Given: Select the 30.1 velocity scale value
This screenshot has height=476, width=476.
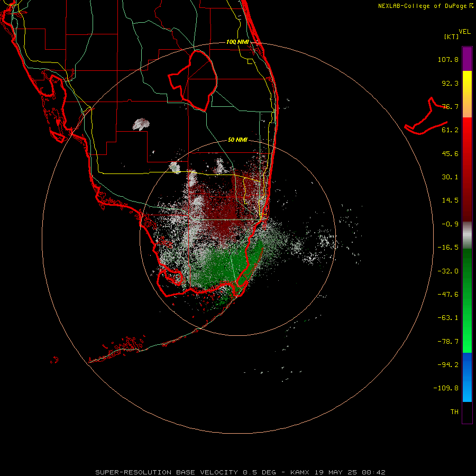Looking at the screenshot, I should [x=450, y=177].
